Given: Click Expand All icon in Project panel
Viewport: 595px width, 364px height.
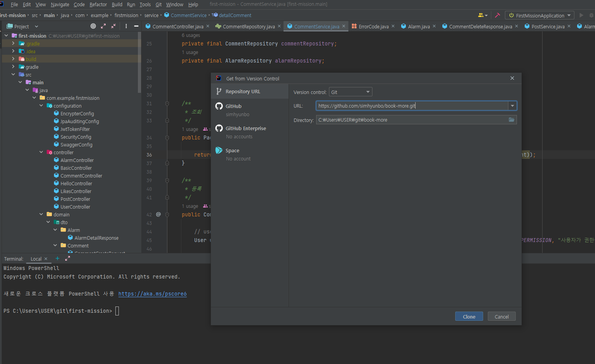Looking at the screenshot, I should pos(103,26).
